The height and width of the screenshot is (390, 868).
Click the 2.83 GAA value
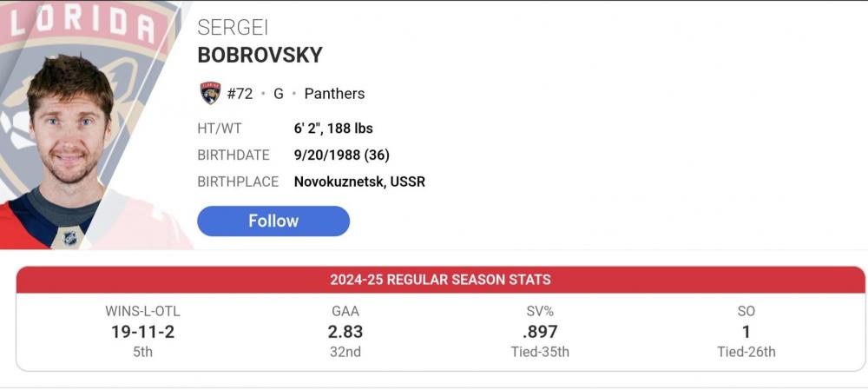pos(345,332)
